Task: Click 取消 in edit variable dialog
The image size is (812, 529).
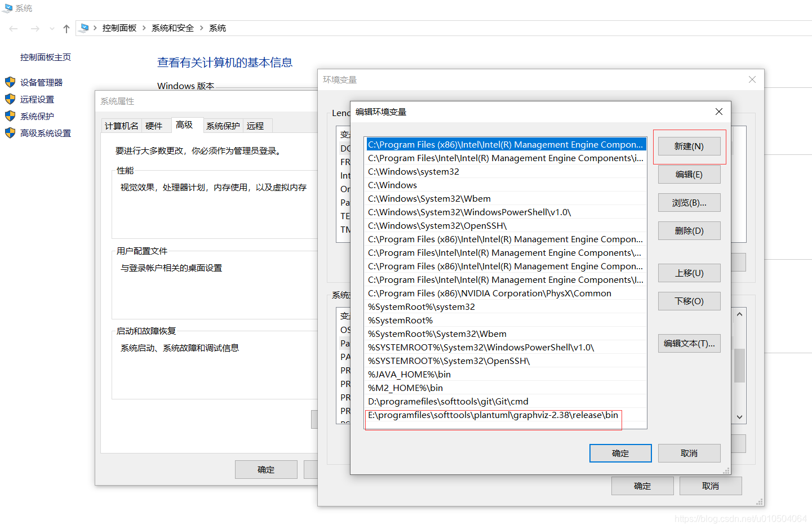Action: (x=689, y=453)
